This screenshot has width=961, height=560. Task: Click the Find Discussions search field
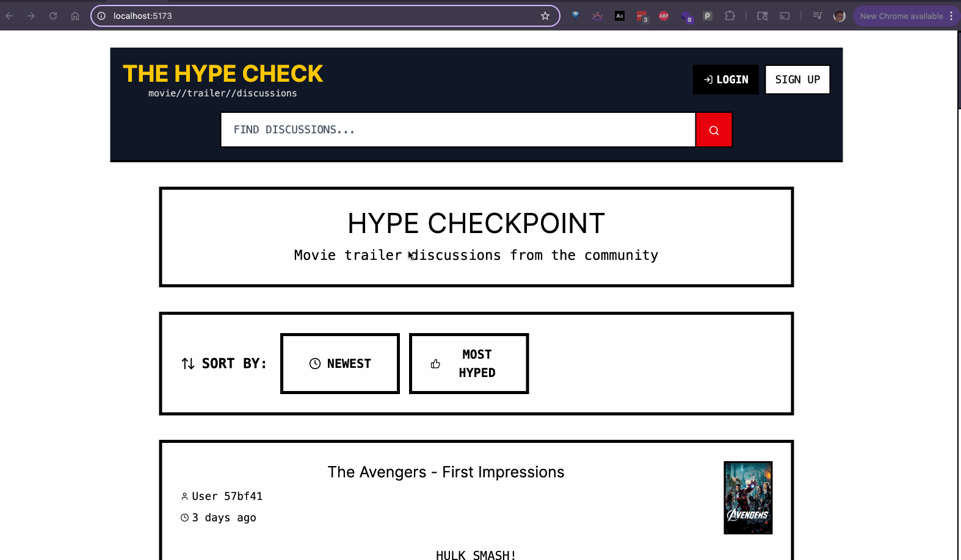[x=458, y=130]
